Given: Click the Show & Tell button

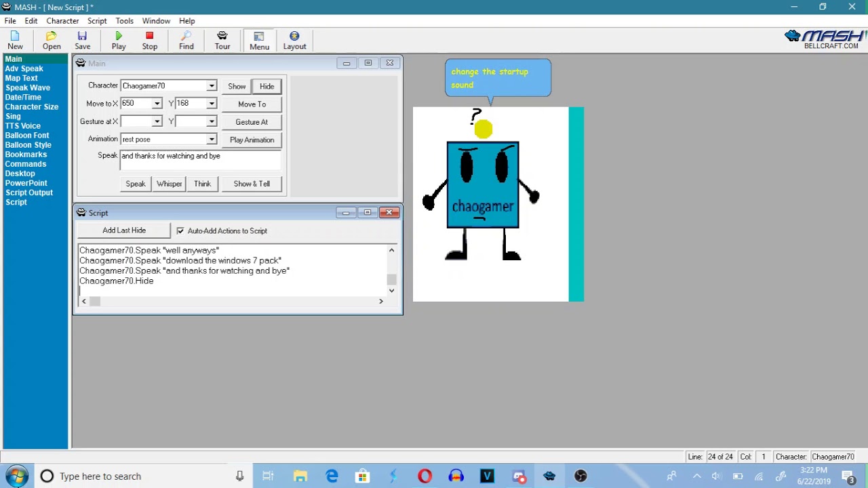Looking at the screenshot, I should (x=252, y=184).
